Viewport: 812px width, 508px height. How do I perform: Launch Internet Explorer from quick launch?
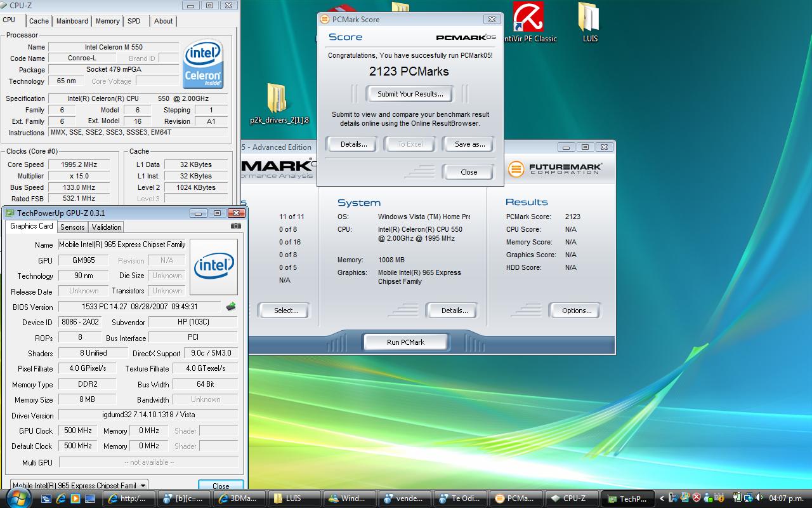click(x=62, y=498)
